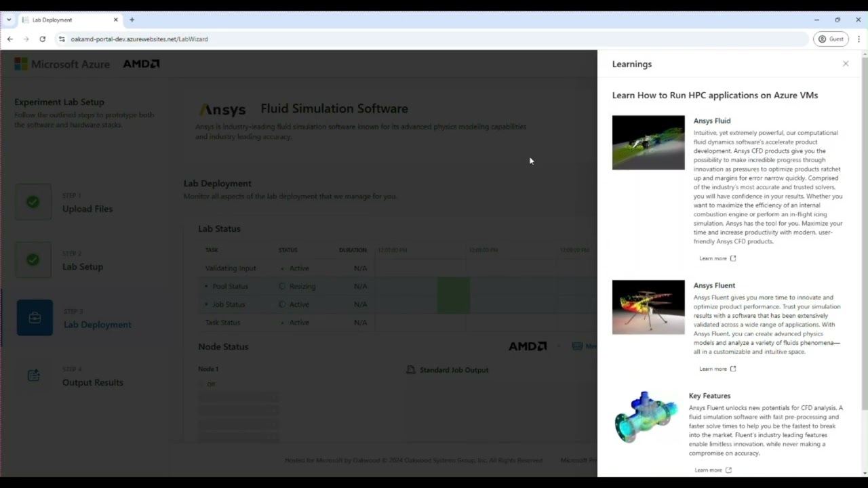
Task: Click the Output Results step icon
Action: [x=34, y=375]
